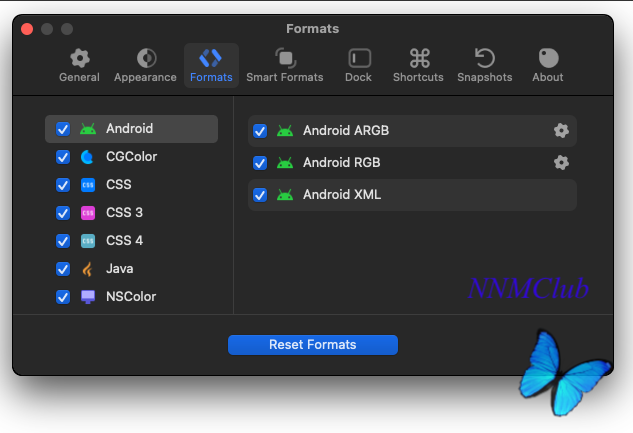Select the Android ARGB format label
This screenshot has width=633, height=433.
[x=346, y=130]
